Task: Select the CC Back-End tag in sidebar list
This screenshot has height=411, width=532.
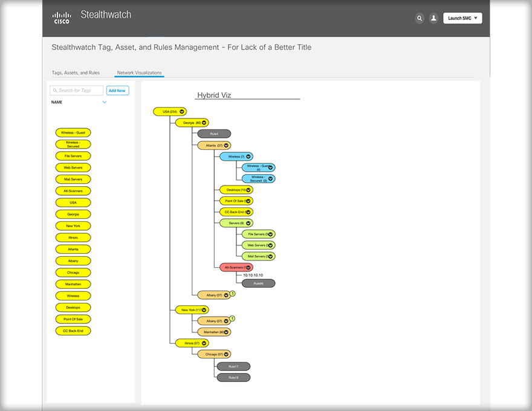Action: tap(73, 331)
